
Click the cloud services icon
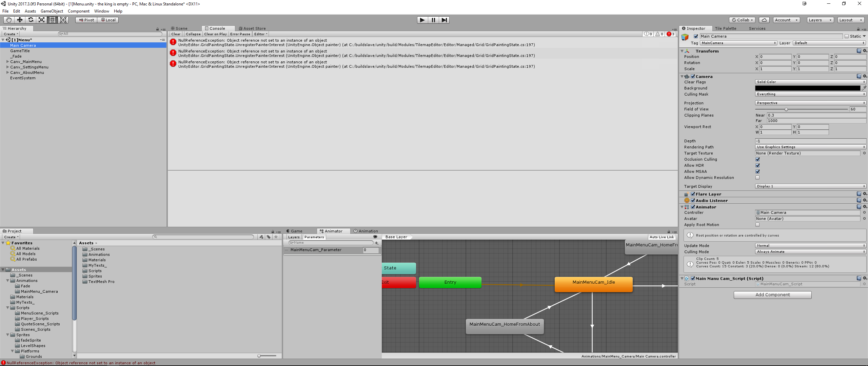coord(764,20)
